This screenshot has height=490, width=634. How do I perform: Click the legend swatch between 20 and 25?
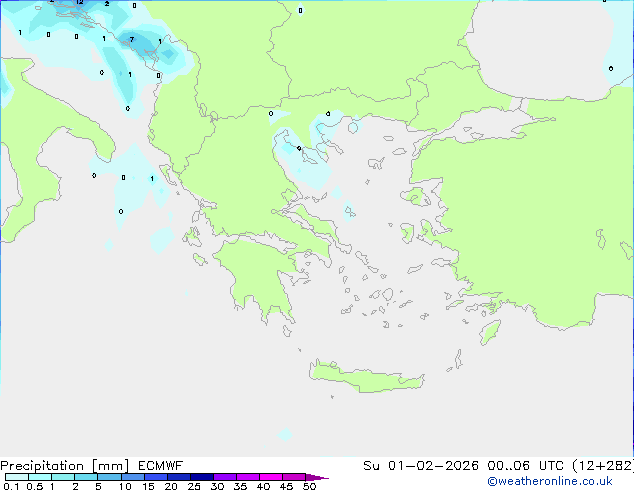[179, 477]
